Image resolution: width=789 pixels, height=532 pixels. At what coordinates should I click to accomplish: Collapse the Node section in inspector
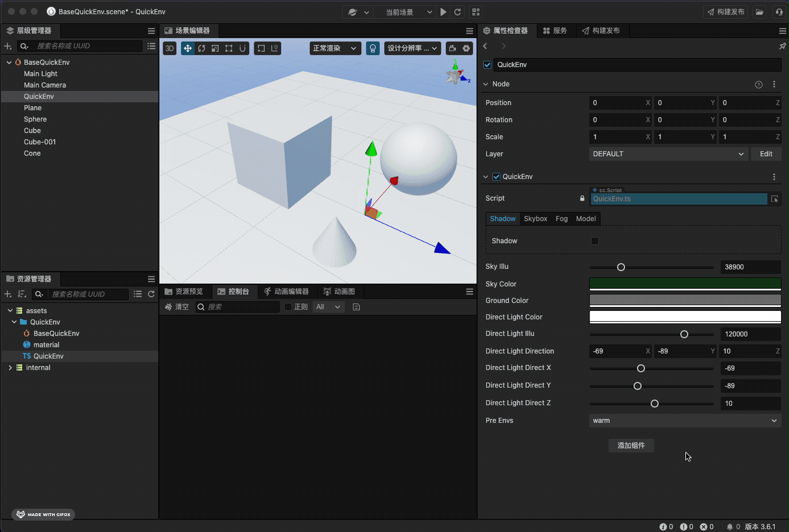coord(486,84)
